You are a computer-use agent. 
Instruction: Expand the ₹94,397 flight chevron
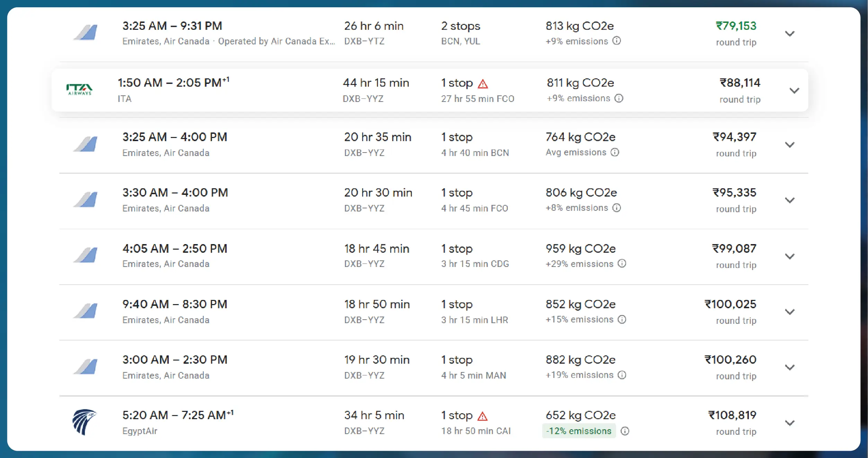coord(790,145)
